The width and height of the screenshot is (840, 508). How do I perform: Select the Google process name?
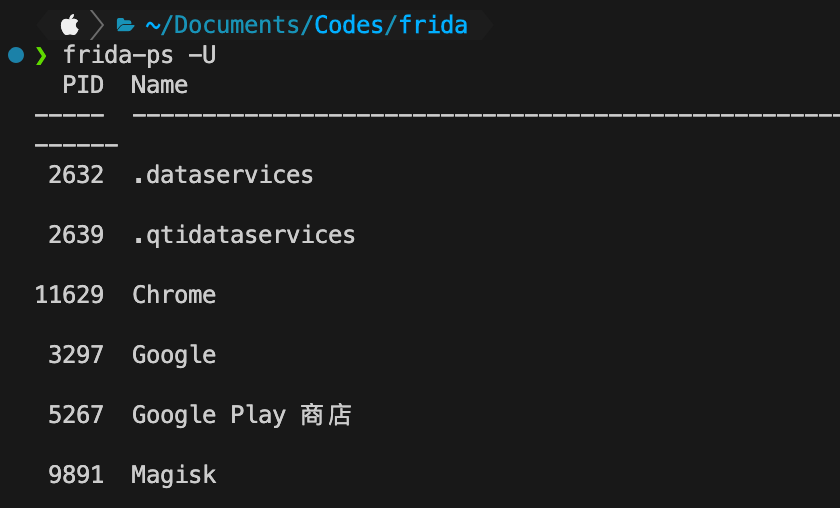pyautogui.click(x=174, y=355)
